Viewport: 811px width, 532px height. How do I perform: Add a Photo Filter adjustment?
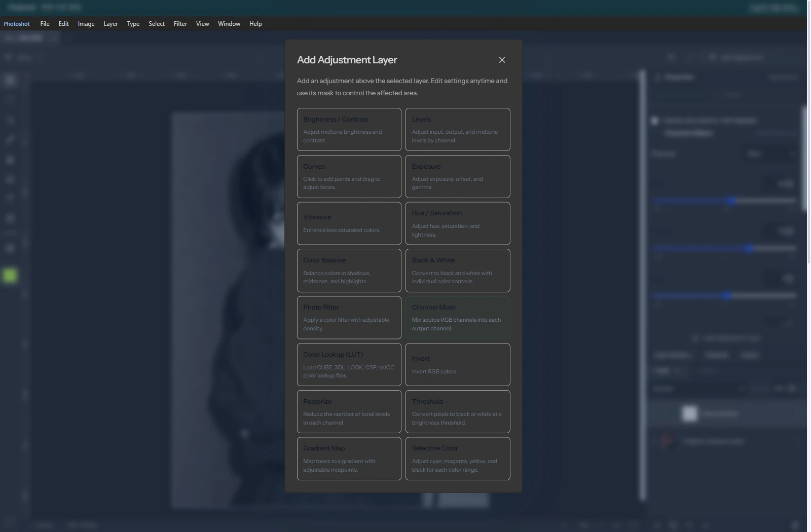click(x=349, y=318)
